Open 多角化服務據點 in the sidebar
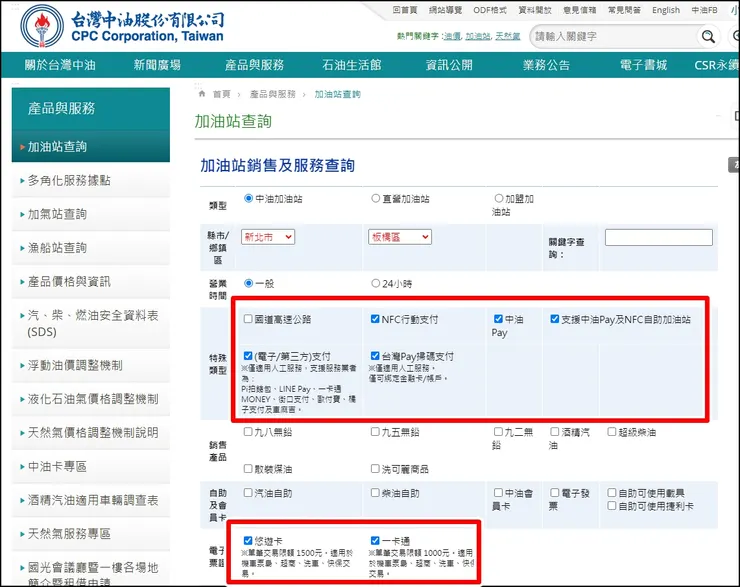 pyautogui.click(x=91, y=181)
